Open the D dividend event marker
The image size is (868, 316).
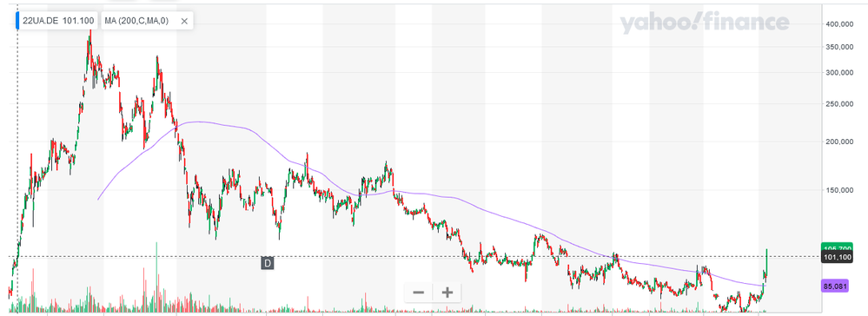(x=268, y=263)
